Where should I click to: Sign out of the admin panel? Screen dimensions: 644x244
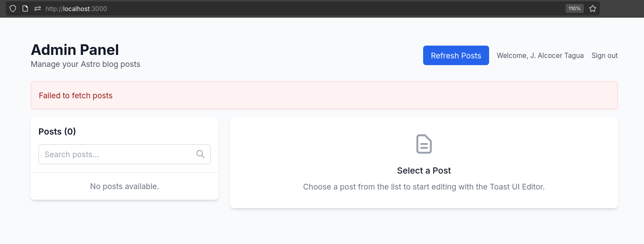pos(605,55)
